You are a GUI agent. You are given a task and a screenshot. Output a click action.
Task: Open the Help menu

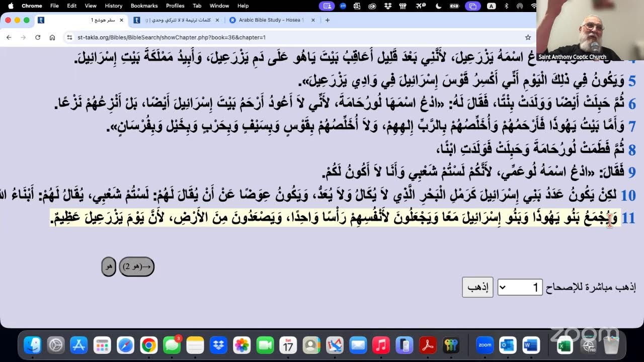click(x=243, y=6)
